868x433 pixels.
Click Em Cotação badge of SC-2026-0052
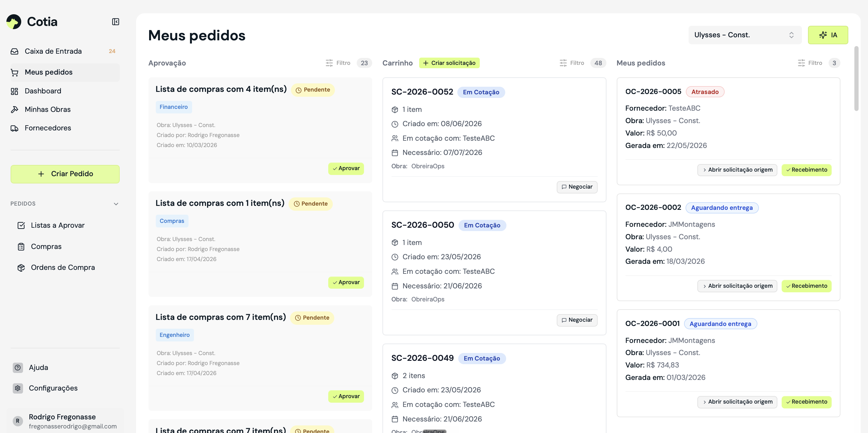tap(481, 92)
